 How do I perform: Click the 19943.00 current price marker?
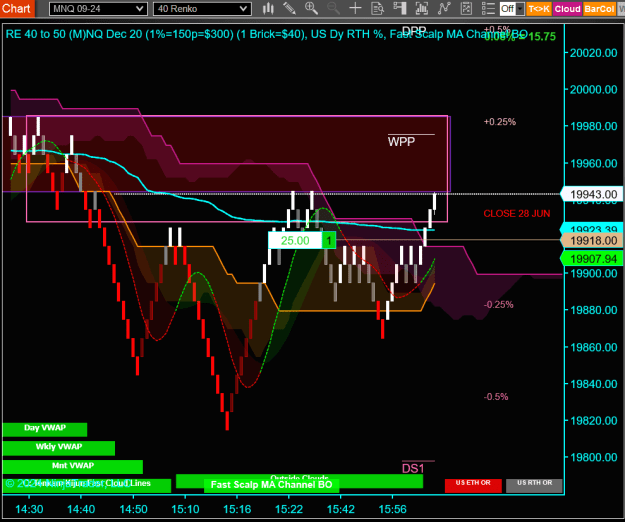pos(593,194)
